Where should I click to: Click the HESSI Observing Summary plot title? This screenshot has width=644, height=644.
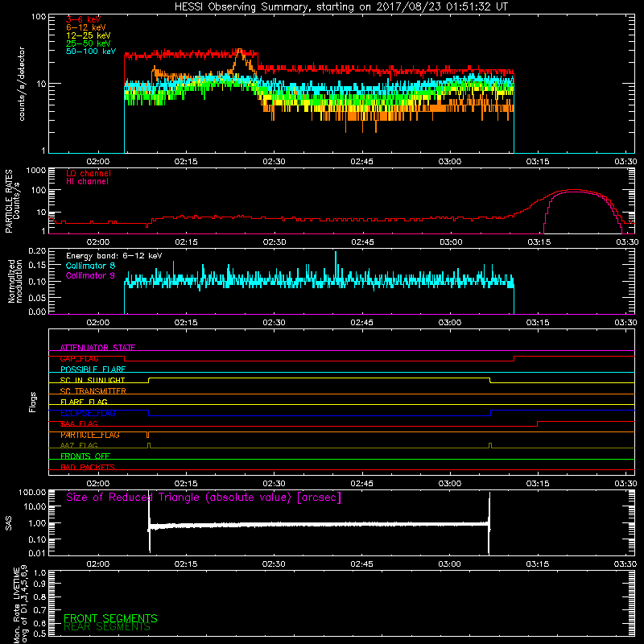pos(341,7)
